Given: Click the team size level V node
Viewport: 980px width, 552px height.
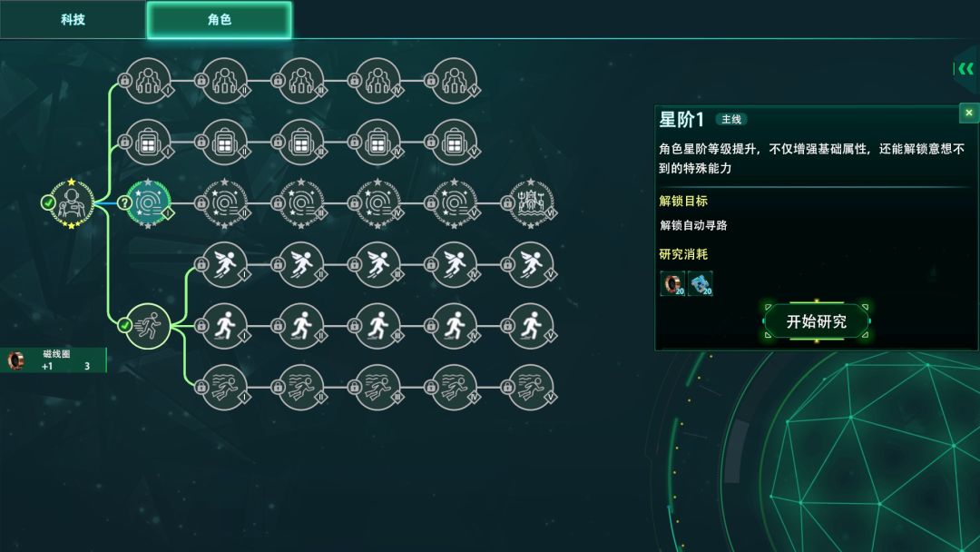Looking at the screenshot, I should 455,81.
